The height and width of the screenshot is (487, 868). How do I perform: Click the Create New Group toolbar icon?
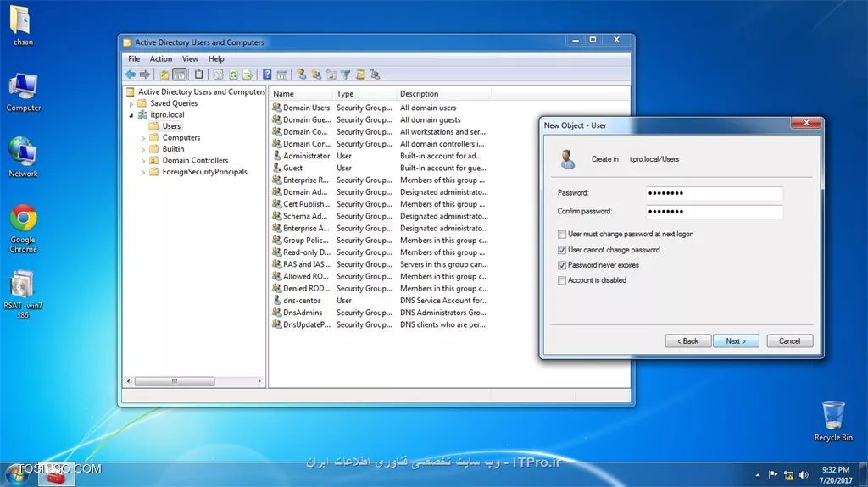pos(316,75)
